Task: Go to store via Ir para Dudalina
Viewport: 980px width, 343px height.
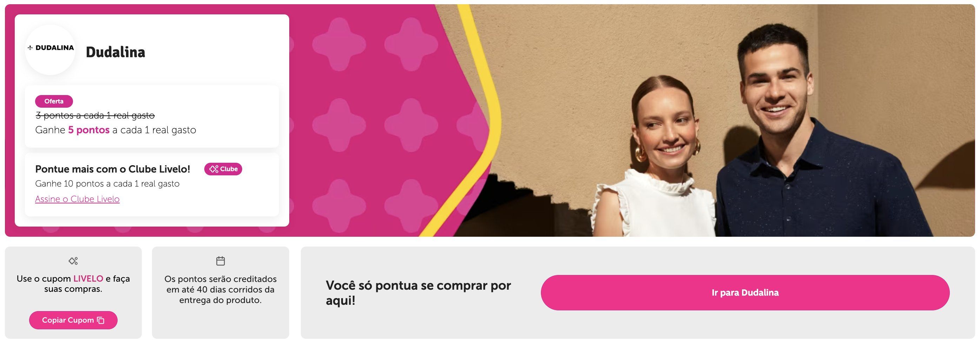Action: [745, 292]
